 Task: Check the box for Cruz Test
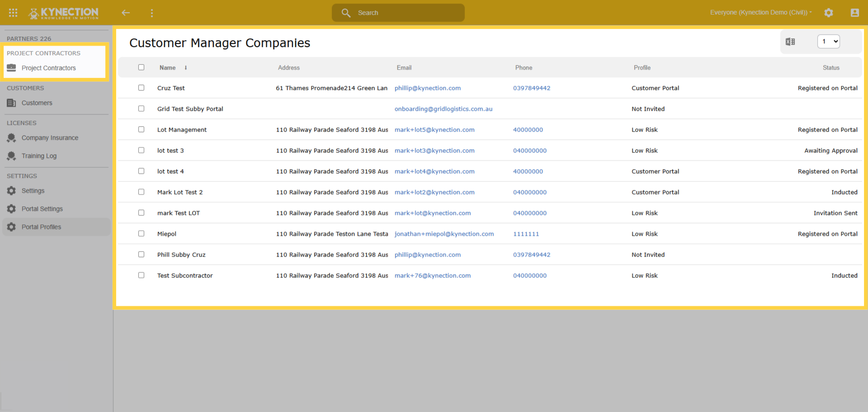tap(141, 88)
